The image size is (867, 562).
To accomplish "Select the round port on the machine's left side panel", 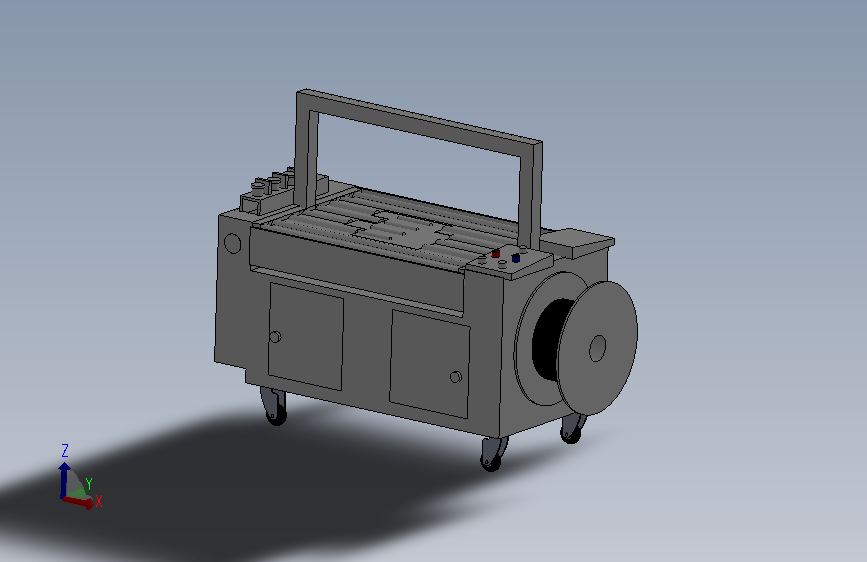I will click(x=233, y=243).
